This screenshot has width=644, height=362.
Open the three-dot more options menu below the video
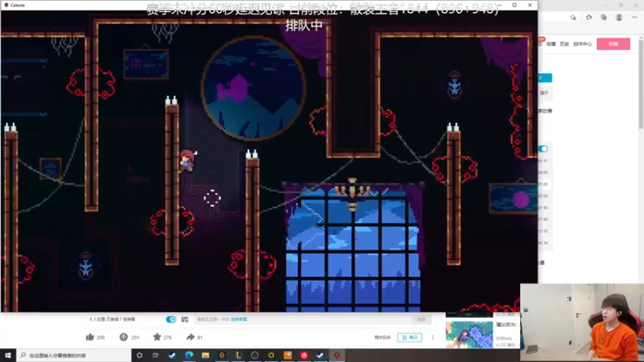coord(432,337)
